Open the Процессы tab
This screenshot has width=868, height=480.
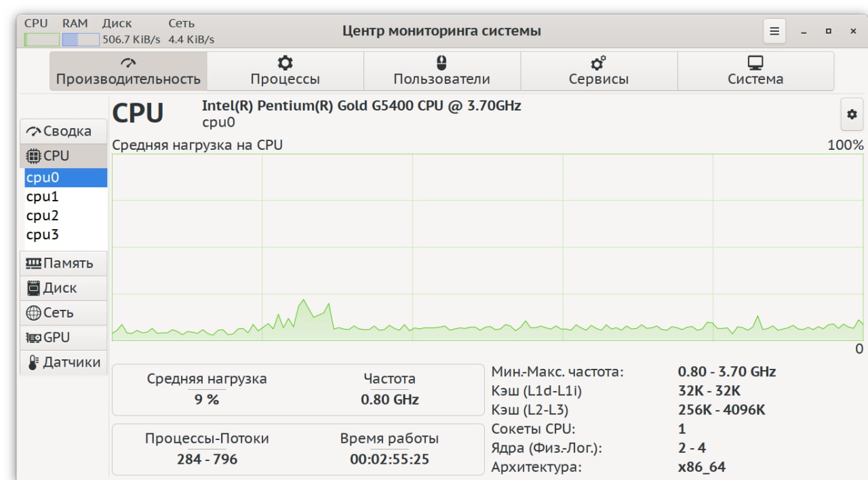point(285,71)
